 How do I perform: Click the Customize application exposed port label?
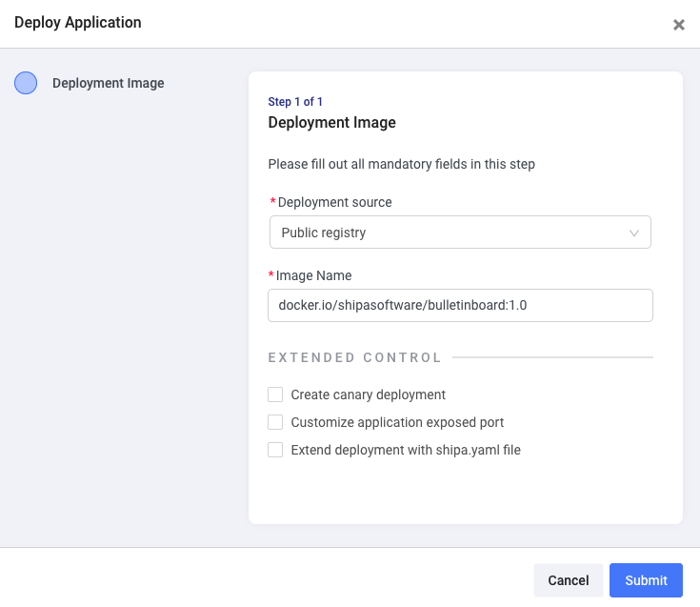[397, 422]
